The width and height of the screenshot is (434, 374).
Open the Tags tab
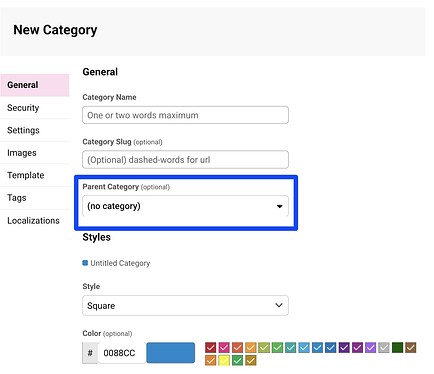tap(35, 198)
